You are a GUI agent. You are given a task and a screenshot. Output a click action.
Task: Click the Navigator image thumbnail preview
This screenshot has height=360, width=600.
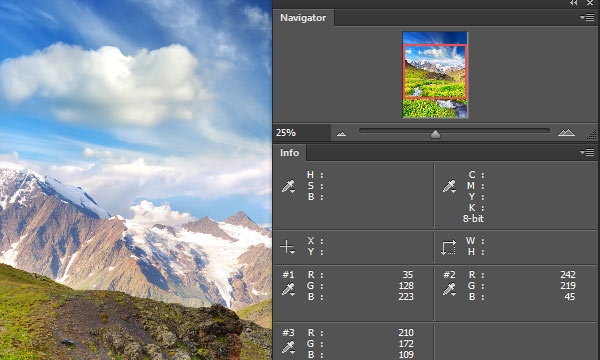(435, 75)
